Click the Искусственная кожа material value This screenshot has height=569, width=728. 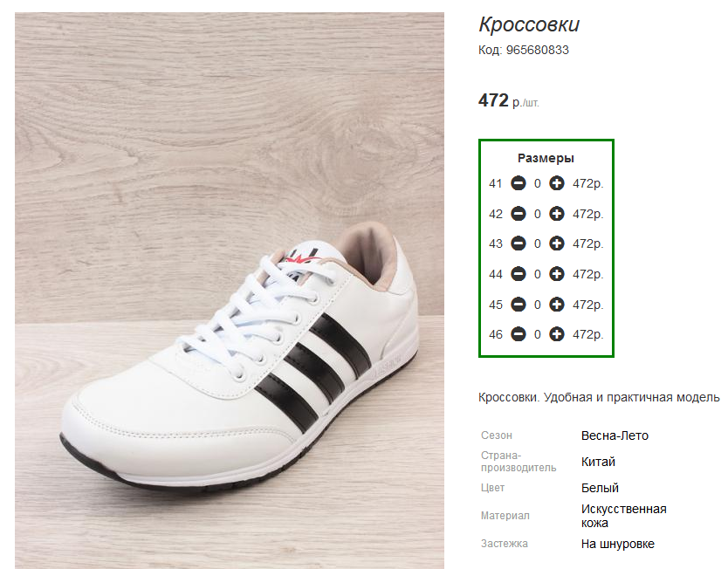[623, 516]
